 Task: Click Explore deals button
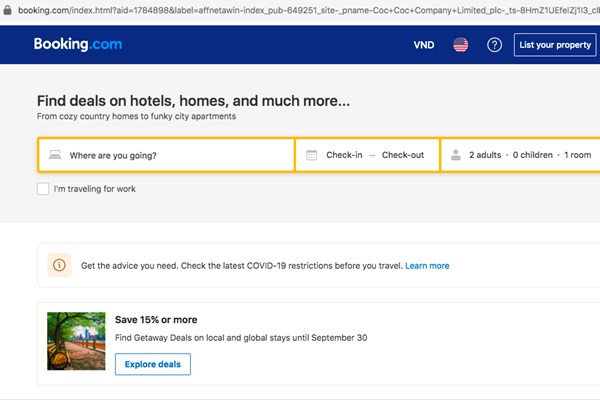pyautogui.click(x=153, y=364)
